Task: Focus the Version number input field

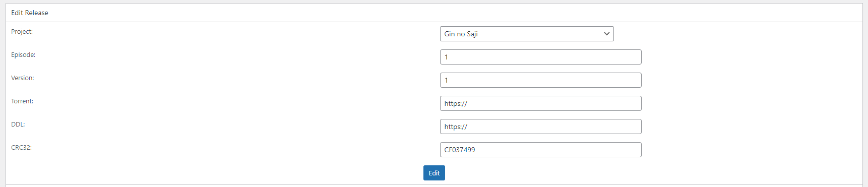Action: [540, 80]
